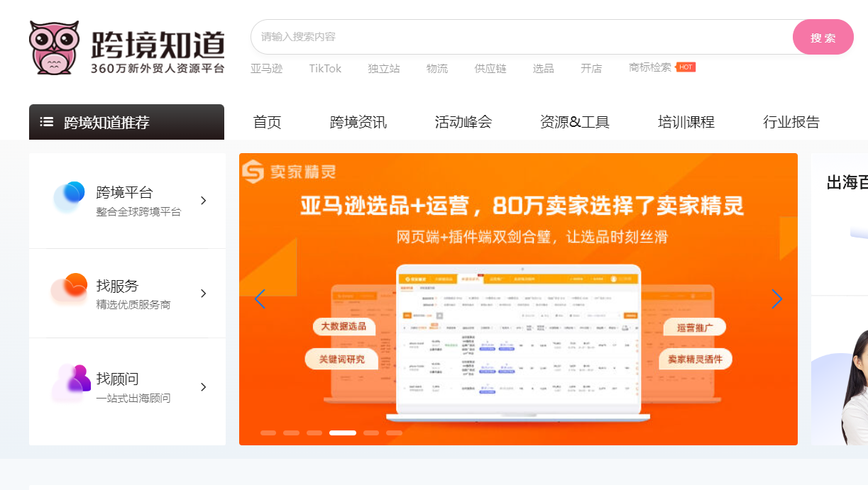Viewport: 868px width, 490px height.
Task: Select the sixth carousel indicator dot
Action: (395, 433)
